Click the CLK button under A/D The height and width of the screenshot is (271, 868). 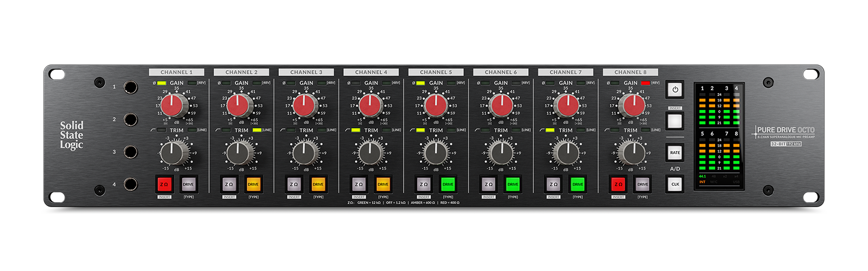click(675, 184)
